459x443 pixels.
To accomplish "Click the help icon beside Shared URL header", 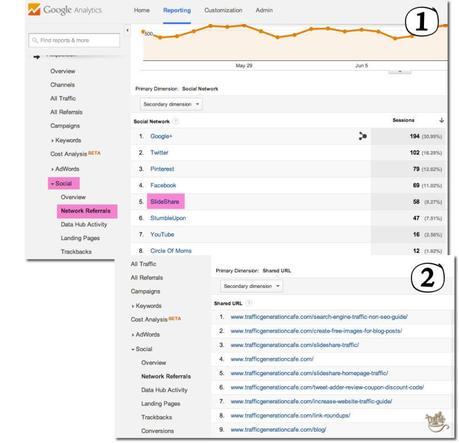I will [x=249, y=303].
